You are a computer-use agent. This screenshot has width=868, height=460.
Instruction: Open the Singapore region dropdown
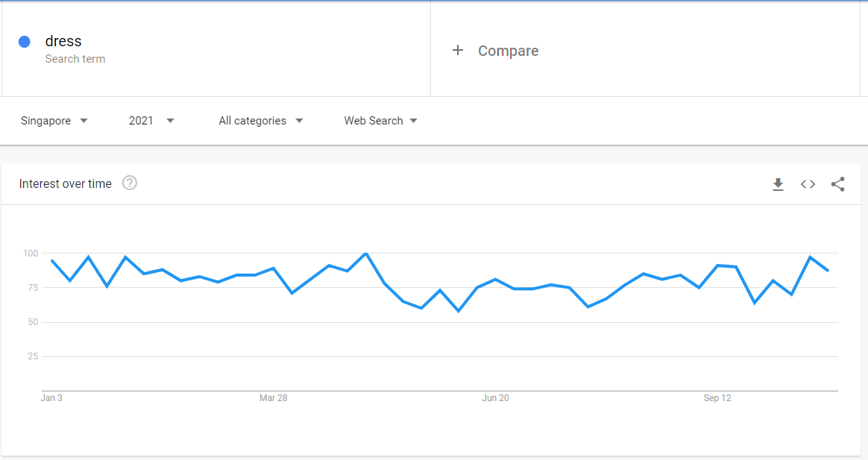click(x=54, y=121)
